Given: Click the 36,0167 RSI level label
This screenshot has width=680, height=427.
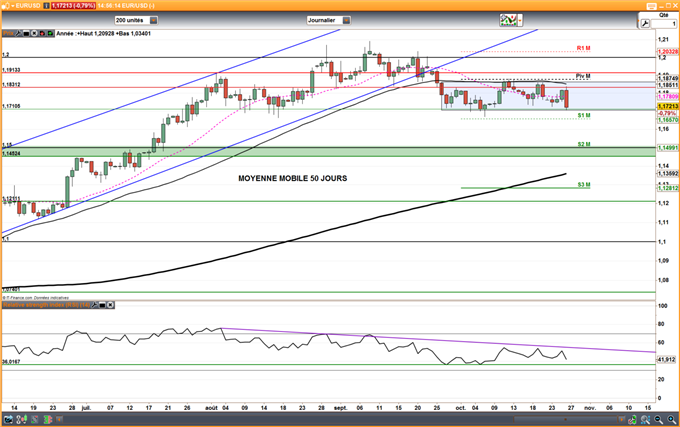Looking at the screenshot, I should 11,362.
